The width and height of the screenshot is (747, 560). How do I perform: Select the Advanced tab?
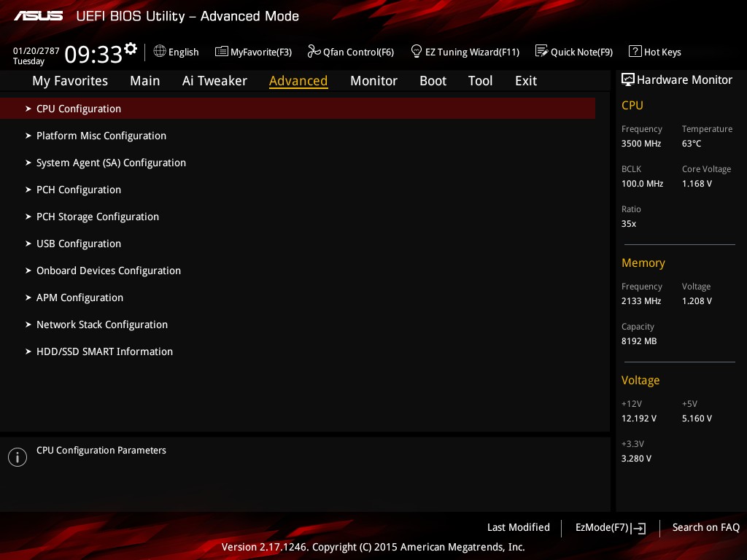(298, 81)
